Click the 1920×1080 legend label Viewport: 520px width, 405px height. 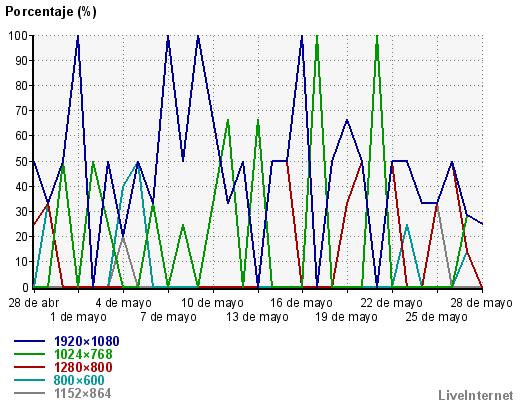pos(87,341)
